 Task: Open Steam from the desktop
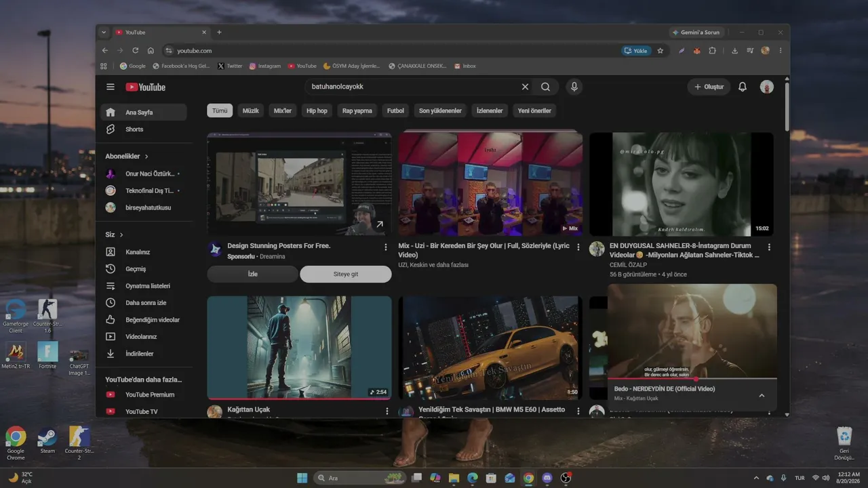(47, 441)
